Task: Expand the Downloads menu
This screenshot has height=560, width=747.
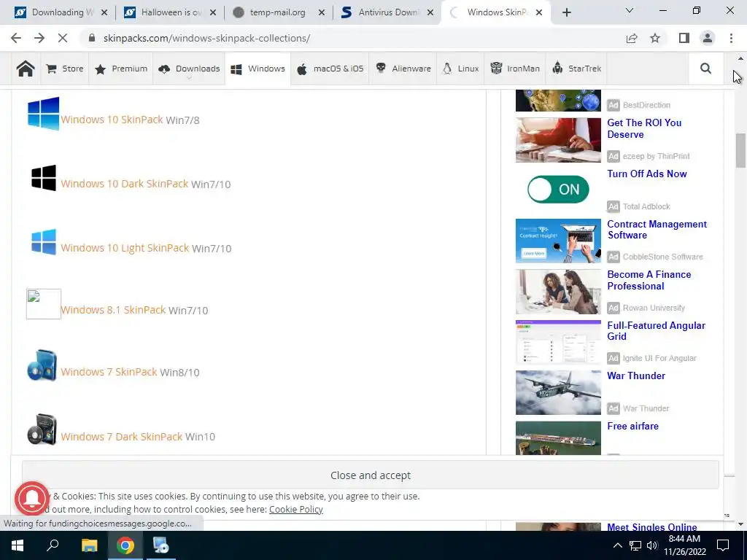Action: pyautogui.click(x=189, y=69)
